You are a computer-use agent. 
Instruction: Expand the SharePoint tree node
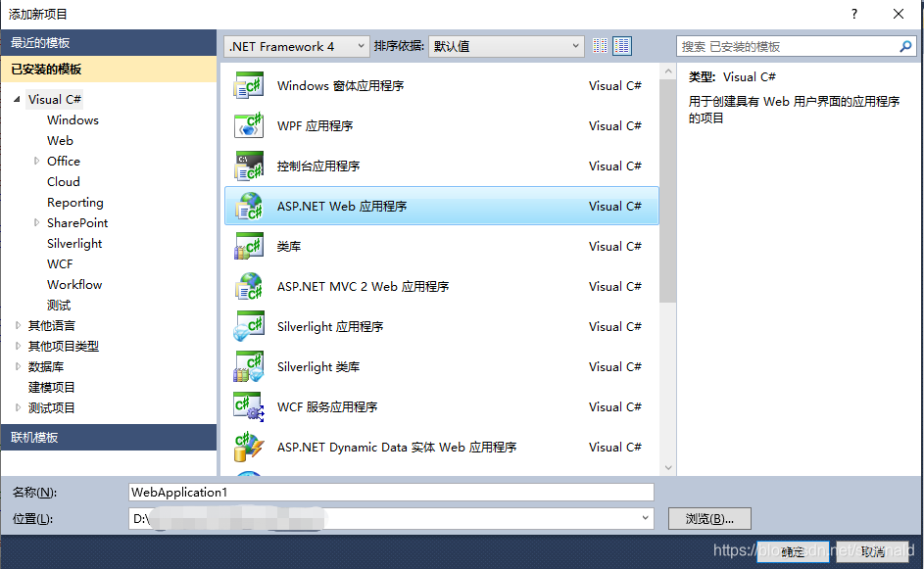coord(36,222)
